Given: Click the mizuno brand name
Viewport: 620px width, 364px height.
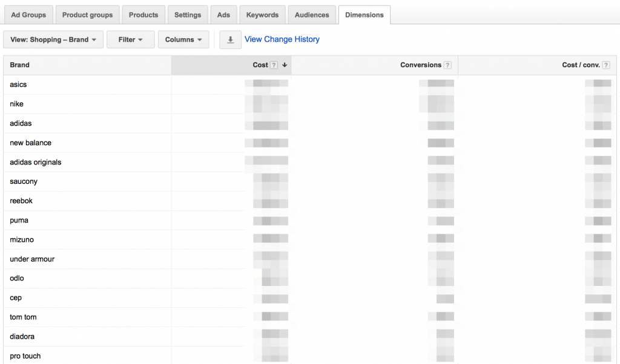Looking at the screenshot, I should [x=22, y=239].
